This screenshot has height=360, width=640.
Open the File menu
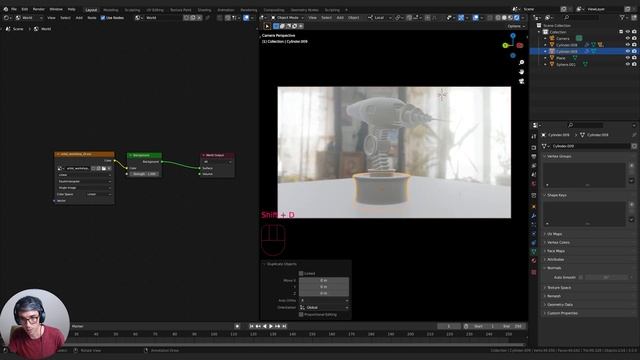[14, 9]
